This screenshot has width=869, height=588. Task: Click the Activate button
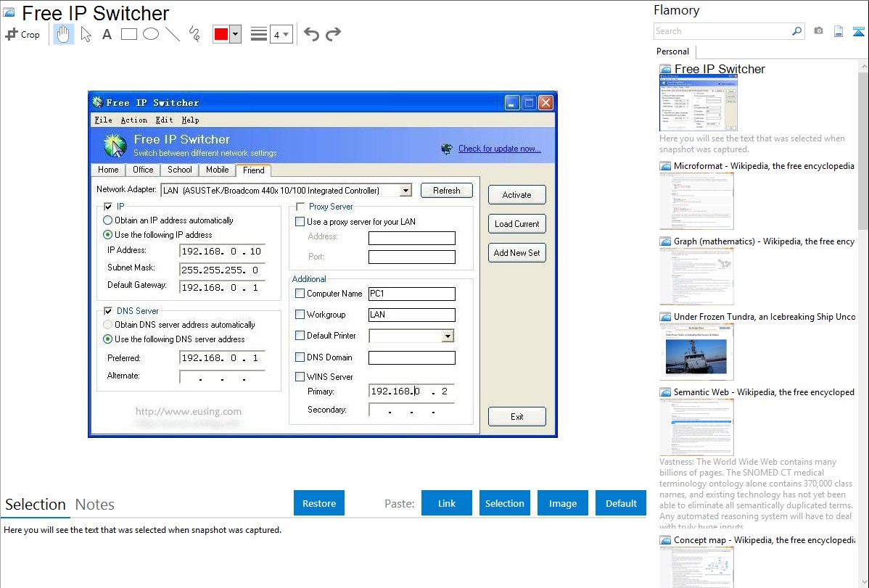pos(516,195)
